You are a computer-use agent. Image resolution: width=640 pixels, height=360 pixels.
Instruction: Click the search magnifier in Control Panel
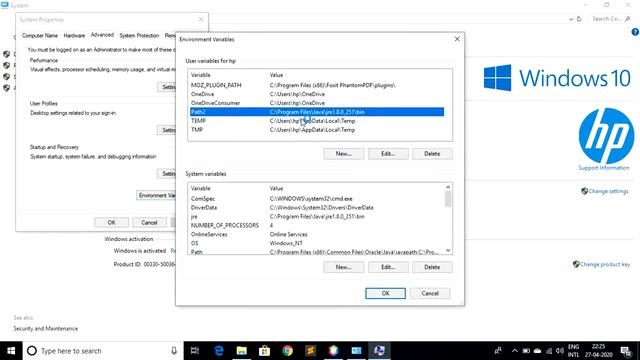[628, 19]
